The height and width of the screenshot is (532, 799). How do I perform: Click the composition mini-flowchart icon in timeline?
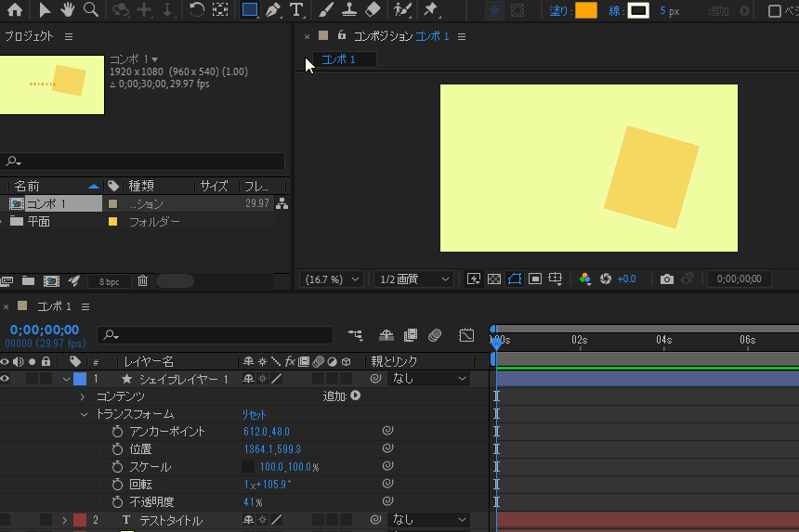(x=355, y=335)
